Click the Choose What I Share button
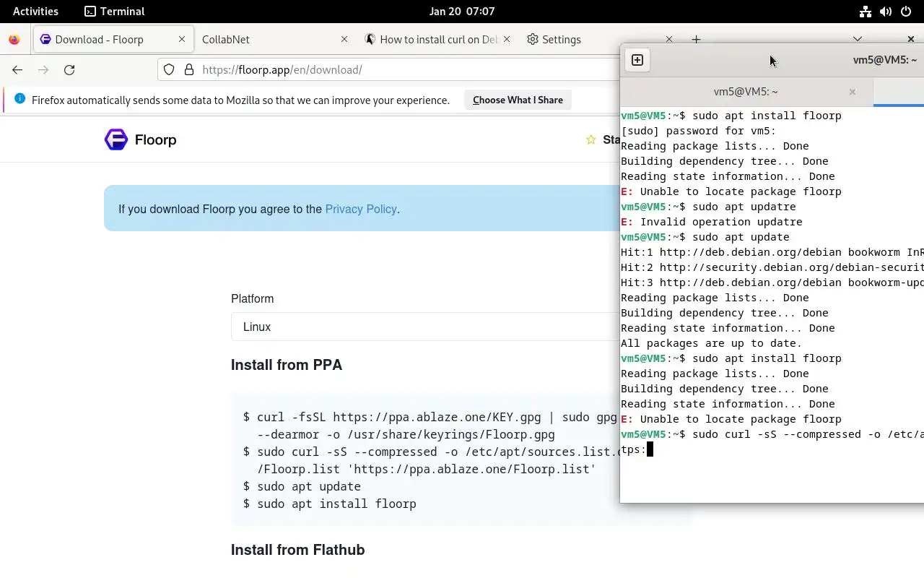 pos(518,100)
